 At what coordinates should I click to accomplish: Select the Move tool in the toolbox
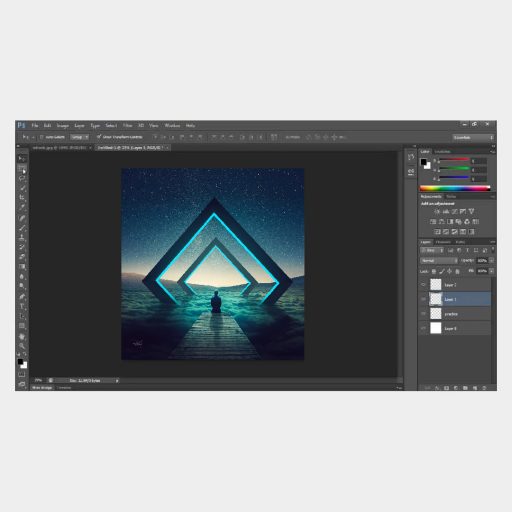pyautogui.click(x=22, y=159)
